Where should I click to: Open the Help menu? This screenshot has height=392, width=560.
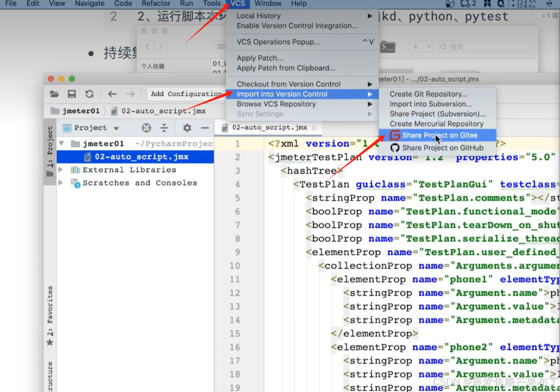pos(299,3)
